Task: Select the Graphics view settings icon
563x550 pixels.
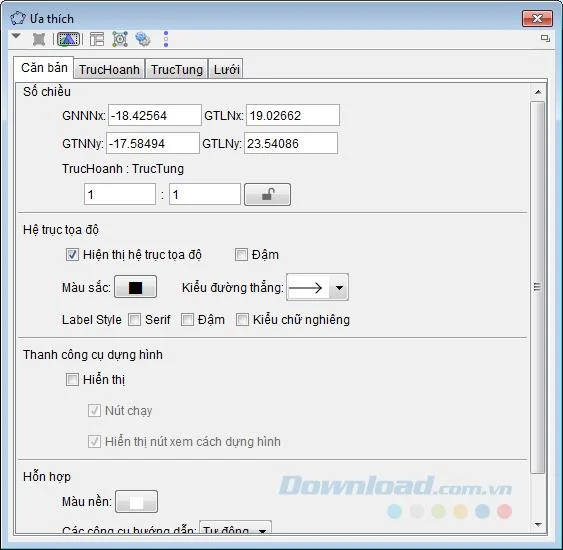Action: pos(68,39)
